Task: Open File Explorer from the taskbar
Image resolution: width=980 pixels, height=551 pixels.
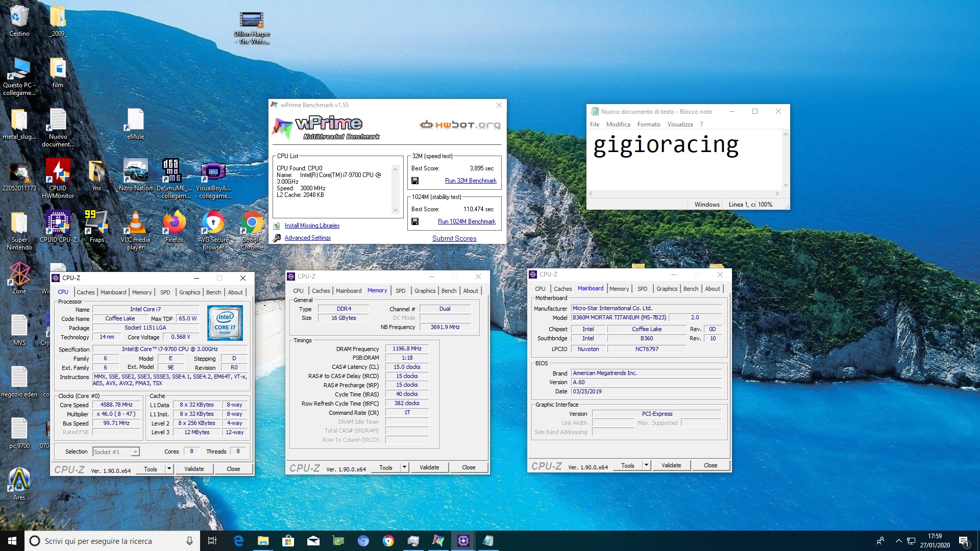Action: point(263,541)
